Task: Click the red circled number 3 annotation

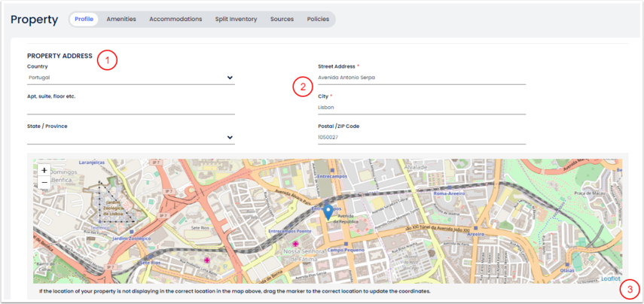Action: pos(630,289)
